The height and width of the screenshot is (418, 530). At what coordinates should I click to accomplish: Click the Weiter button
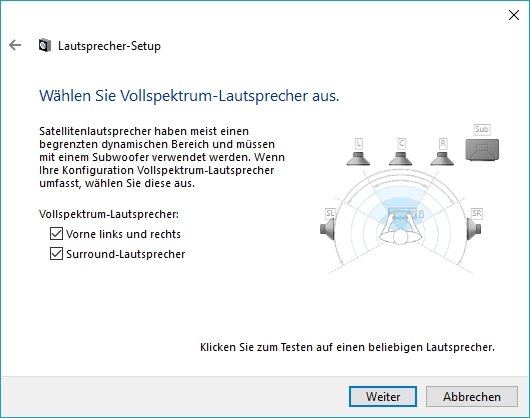(x=383, y=396)
